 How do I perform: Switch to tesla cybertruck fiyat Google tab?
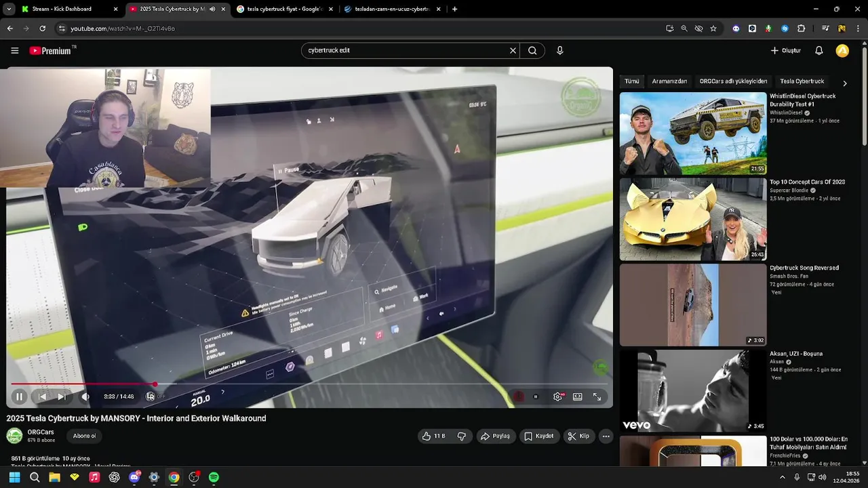[284, 9]
